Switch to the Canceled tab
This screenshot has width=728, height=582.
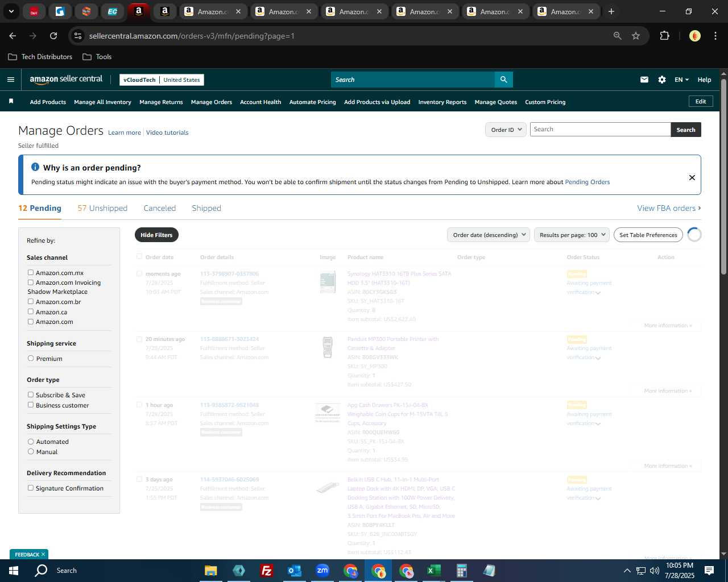coord(160,208)
